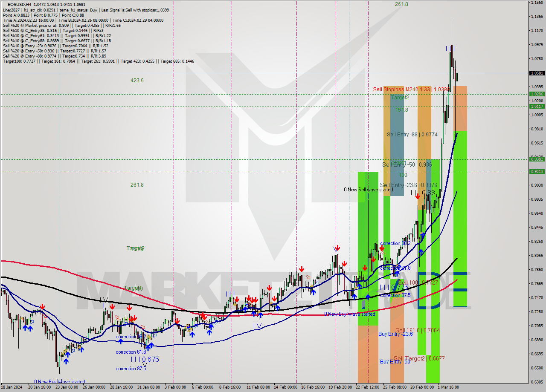
Task: Click the 'Buy Entry -23.6' label
Action: coord(395,334)
